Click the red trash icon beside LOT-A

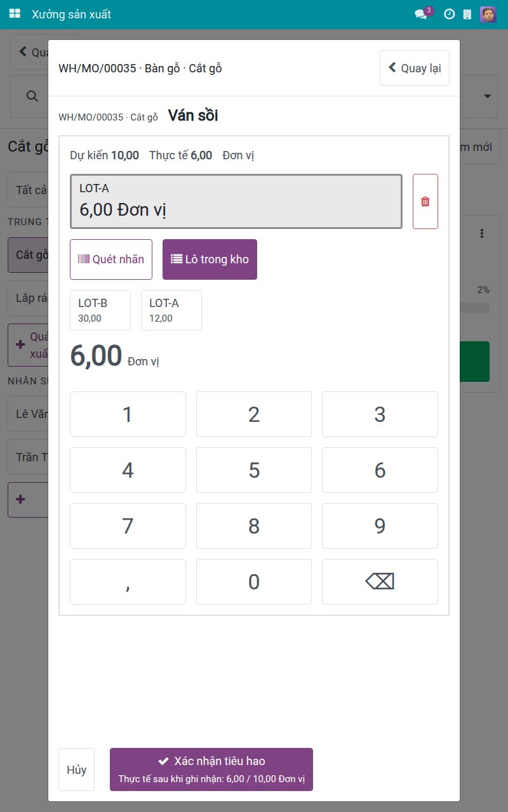click(x=425, y=201)
